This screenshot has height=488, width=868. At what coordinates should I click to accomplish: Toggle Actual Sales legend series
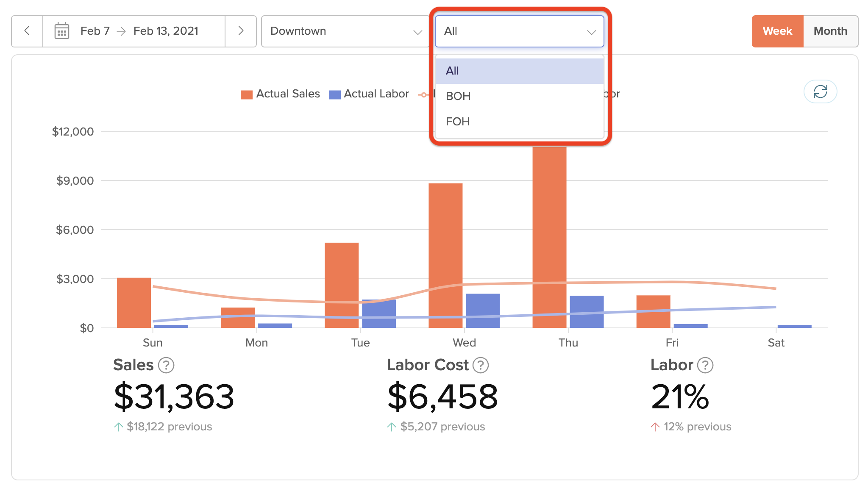click(281, 94)
